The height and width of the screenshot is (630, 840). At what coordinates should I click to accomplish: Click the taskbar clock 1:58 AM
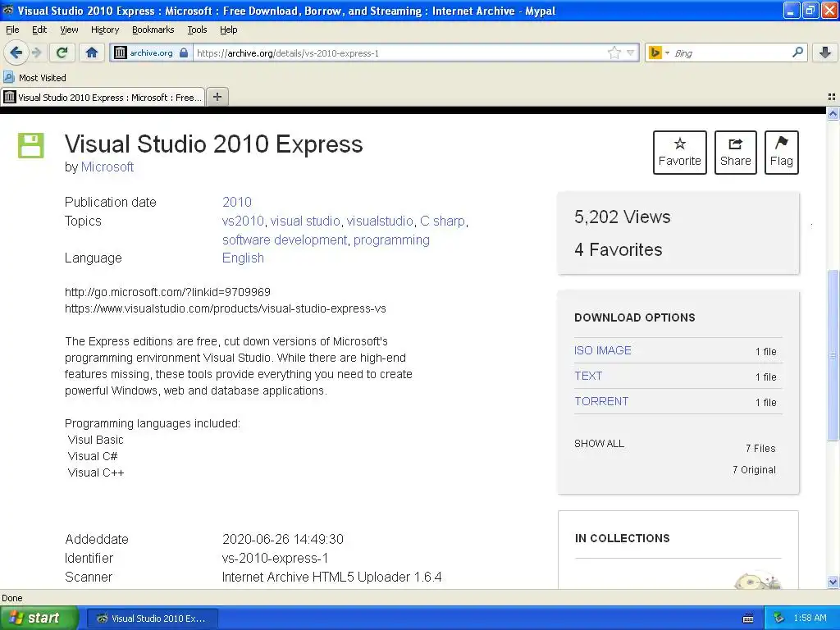click(x=810, y=619)
